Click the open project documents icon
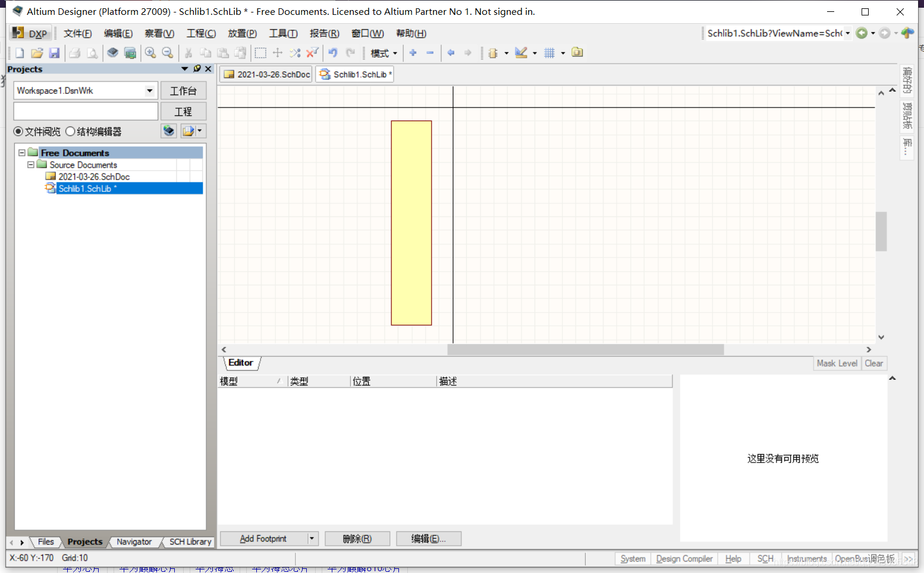Image resolution: width=924 pixels, height=573 pixels. pos(188,131)
